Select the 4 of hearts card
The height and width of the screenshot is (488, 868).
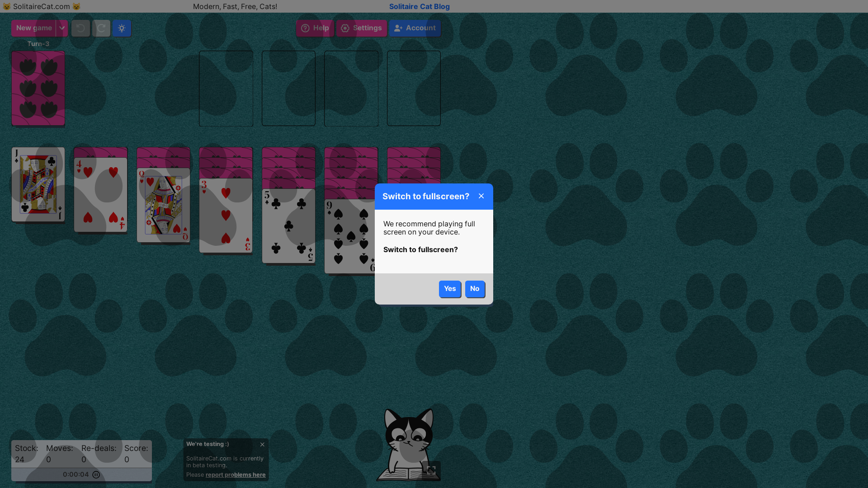click(100, 195)
